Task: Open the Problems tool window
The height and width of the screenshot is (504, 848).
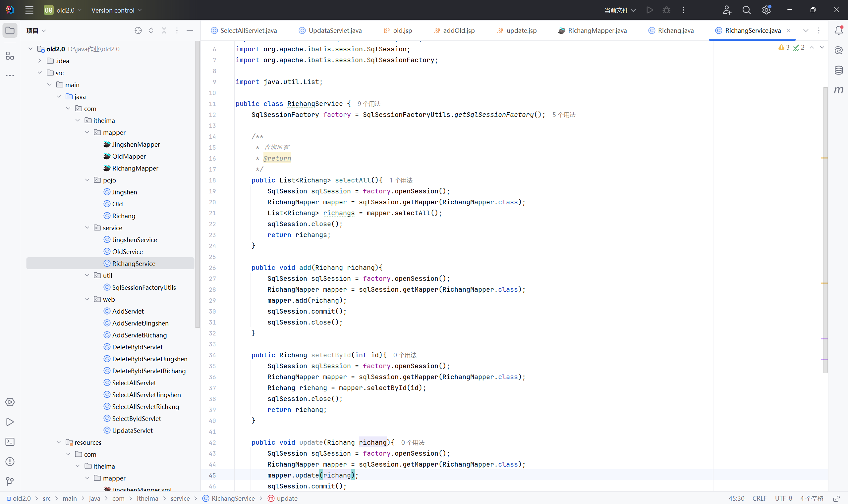Action: click(x=10, y=462)
